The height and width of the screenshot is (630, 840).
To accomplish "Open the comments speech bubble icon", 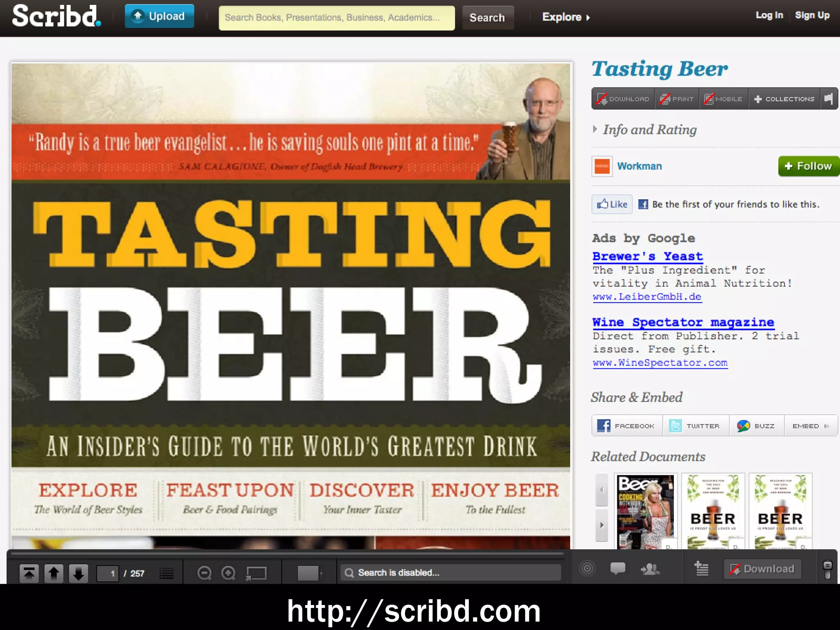I will (x=617, y=568).
